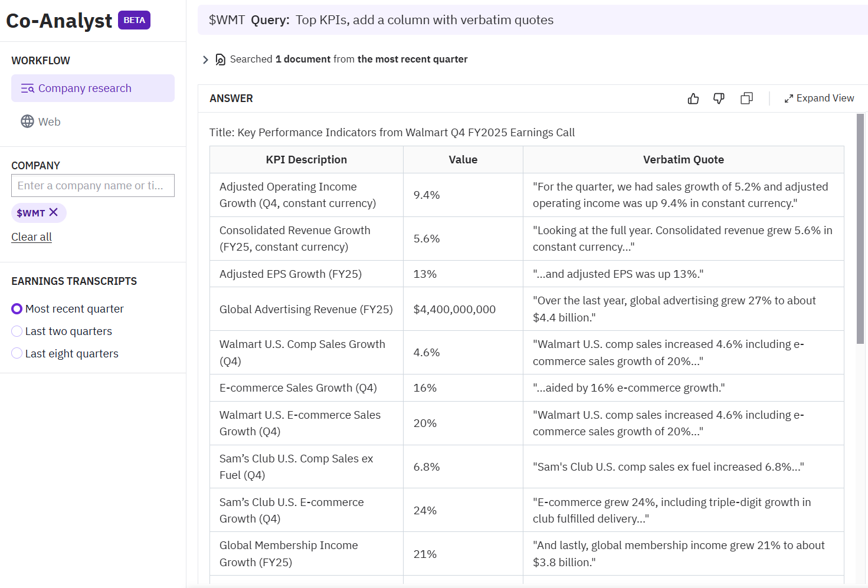Focus the company name input field

[93, 186]
